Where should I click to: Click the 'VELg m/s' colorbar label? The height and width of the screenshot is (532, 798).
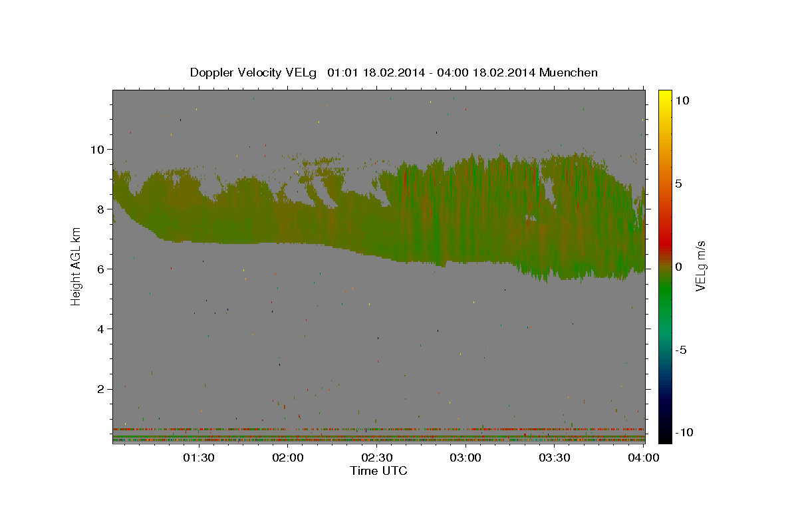click(x=700, y=266)
